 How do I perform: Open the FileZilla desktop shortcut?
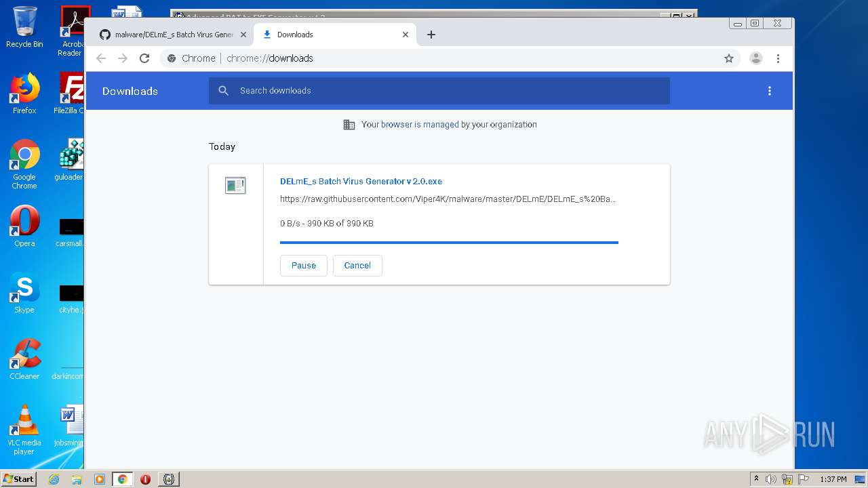[69, 94]
